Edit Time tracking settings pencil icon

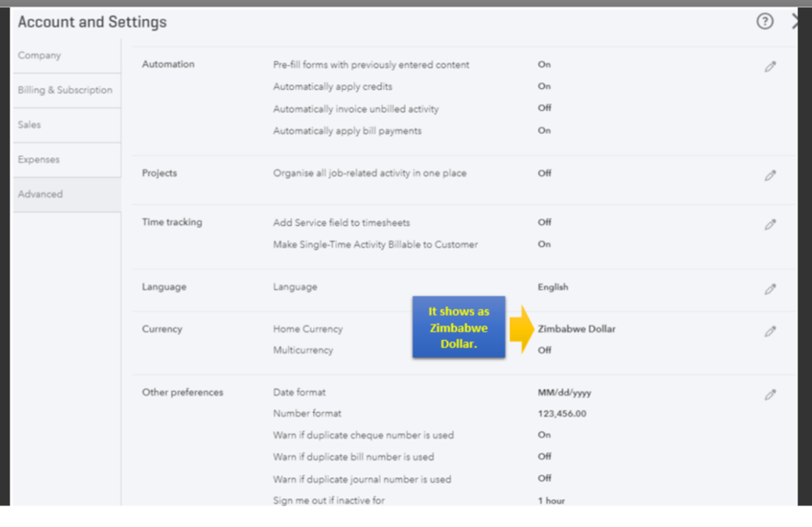click(770, 224)
